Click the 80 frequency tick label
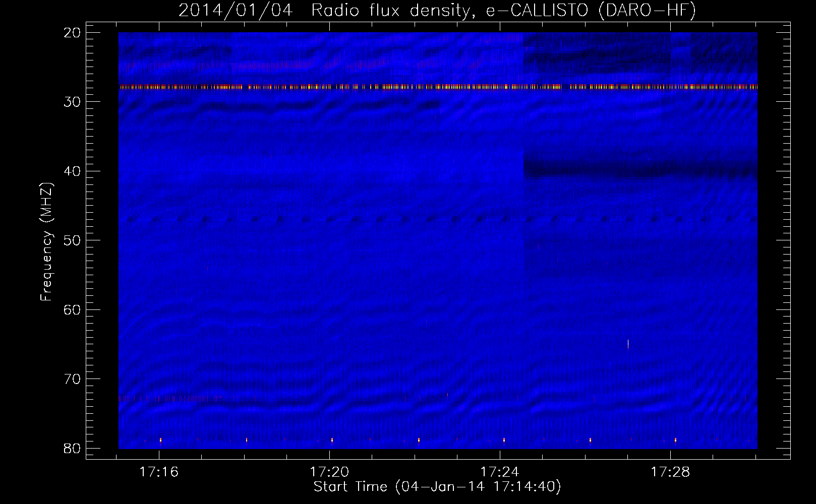The height and width of the screenshot is (504, 816). click(x=73, y=449)
